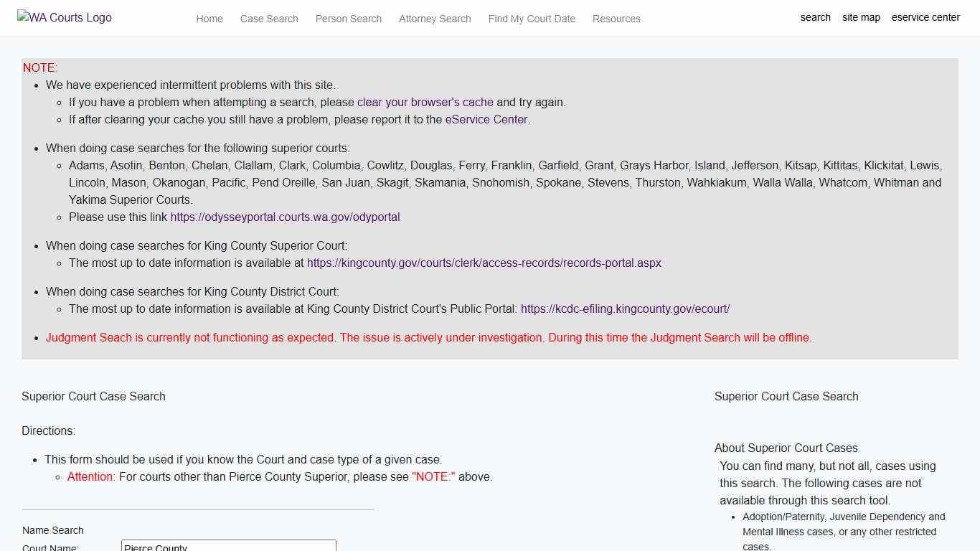The width and height of the screenshot is (980, 551).
Task: Visit King County District Court Public Portal link
Action: point(625,309)
